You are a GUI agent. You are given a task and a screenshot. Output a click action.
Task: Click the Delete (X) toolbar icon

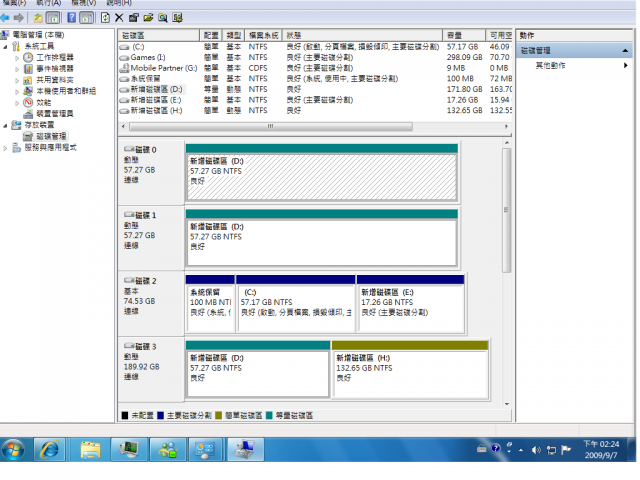pos(120,18)
